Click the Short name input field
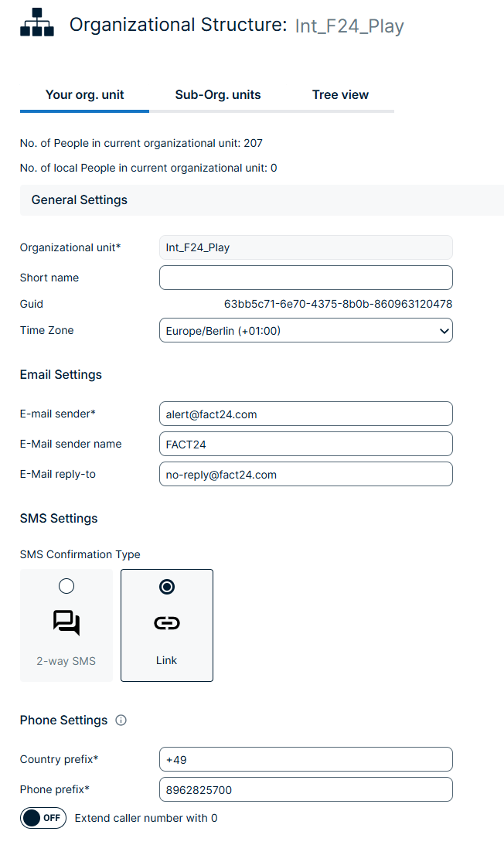Viewport: 504px width, 845px height. pos(305,278)
